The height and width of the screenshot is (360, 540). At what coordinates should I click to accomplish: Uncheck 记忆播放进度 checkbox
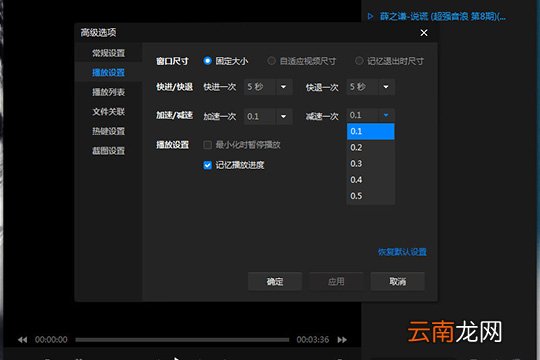pyautogui.click(x=207, y=165)
